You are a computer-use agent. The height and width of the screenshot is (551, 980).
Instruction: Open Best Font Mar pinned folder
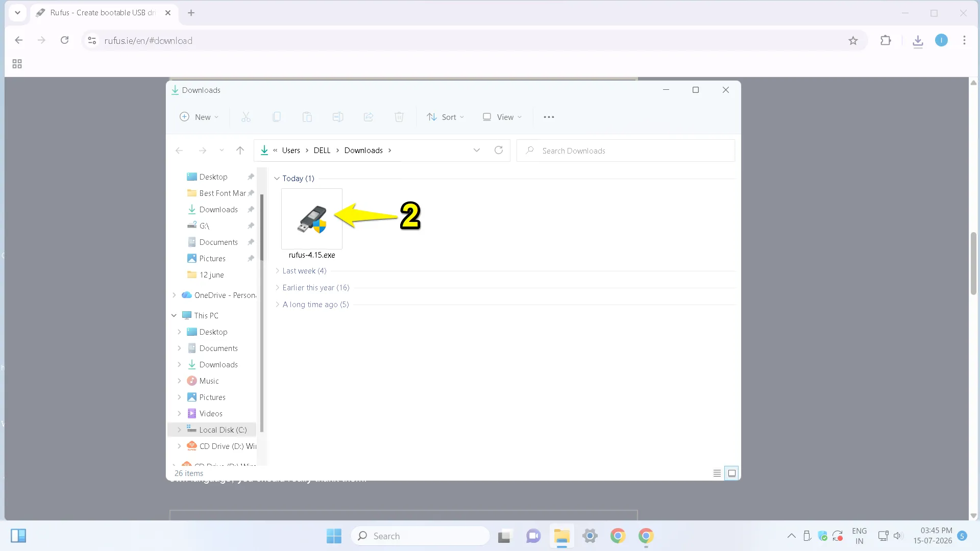(x=222, y=193)
